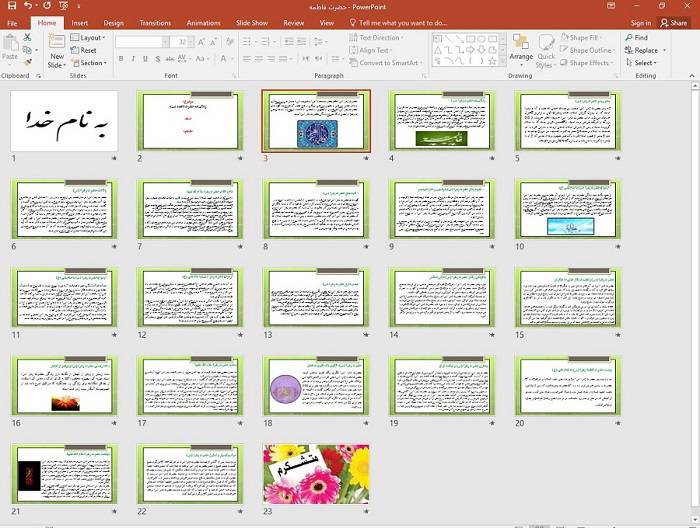Open the Arrange tool
Viewport: 700px width, 528px height.
click(x=520, y=48)
